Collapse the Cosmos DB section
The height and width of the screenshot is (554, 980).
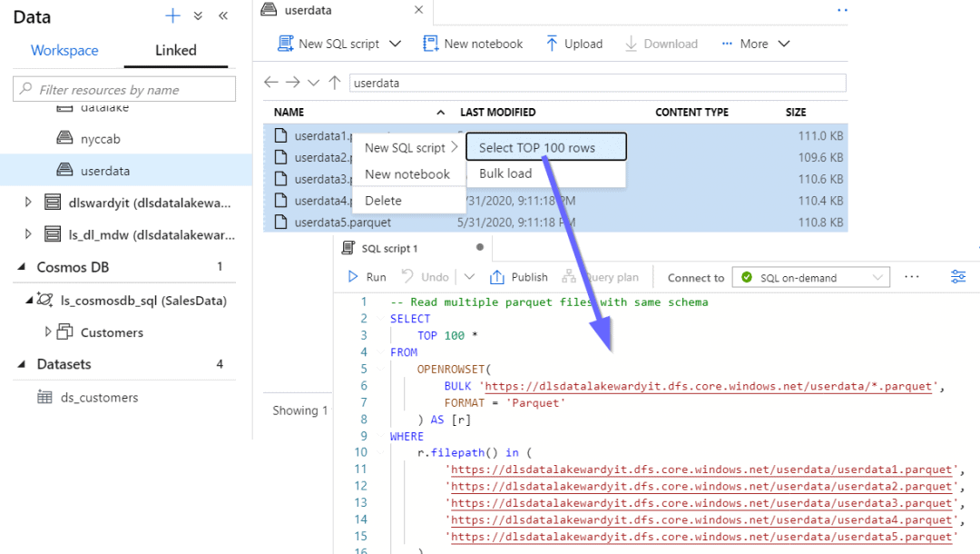point(21,267)
